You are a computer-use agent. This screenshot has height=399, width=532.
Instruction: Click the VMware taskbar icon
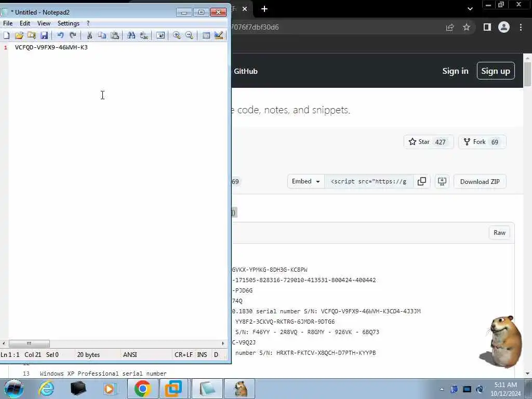coord(174,389)
